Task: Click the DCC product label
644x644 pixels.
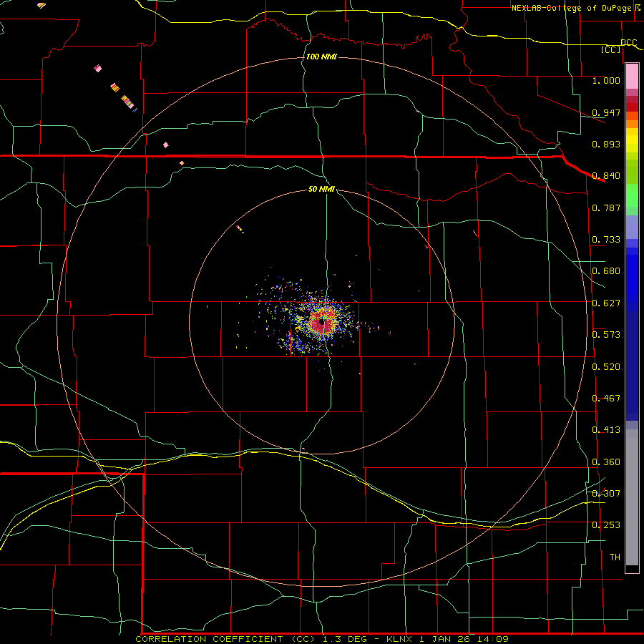Action: [x=628, y=42]
